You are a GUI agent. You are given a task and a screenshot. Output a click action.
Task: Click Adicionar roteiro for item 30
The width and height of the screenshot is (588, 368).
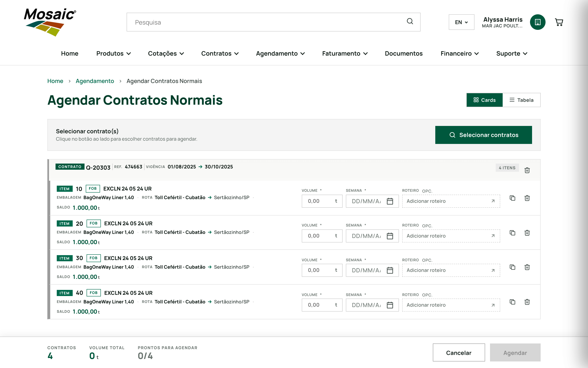coord(451,270)
